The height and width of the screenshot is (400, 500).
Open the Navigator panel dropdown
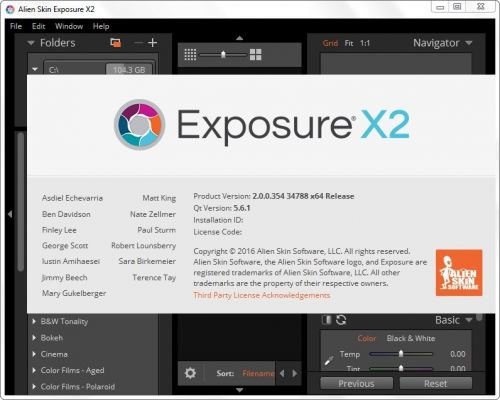coord(469,43)
